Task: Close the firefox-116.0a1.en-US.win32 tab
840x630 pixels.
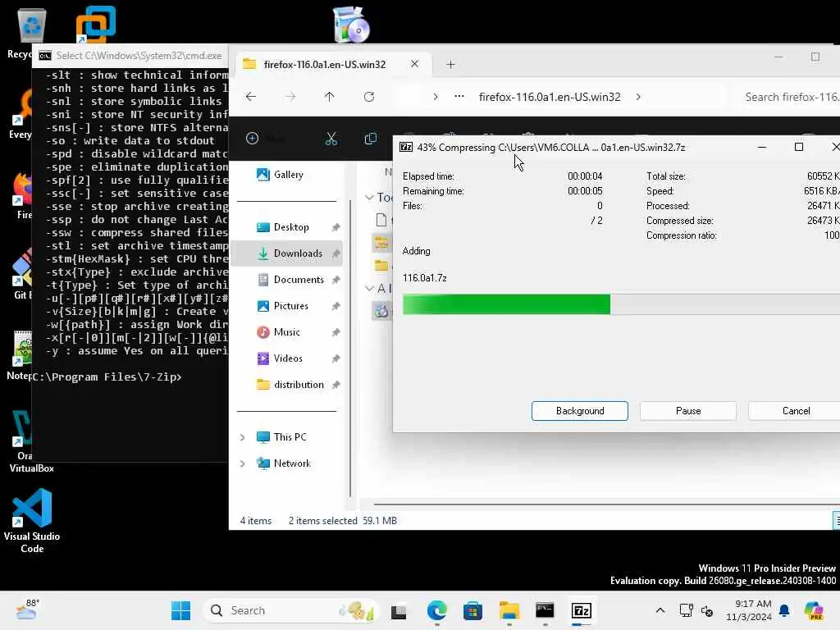Action: point(414,64)
